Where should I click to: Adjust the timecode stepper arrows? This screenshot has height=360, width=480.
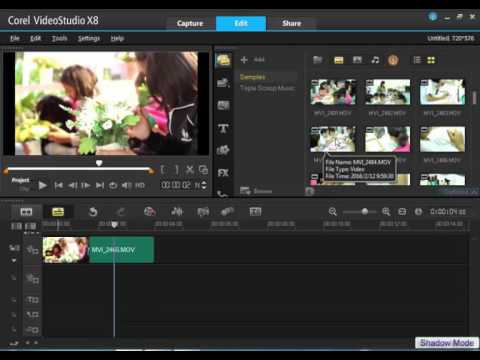[x=204, y=185]
